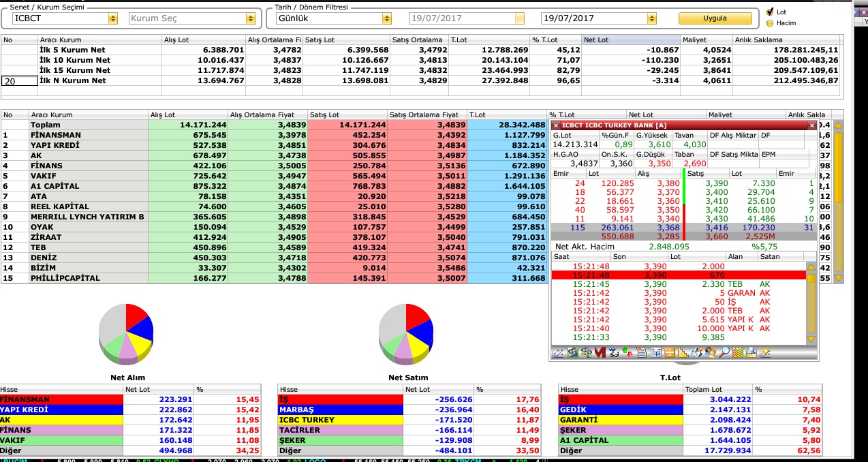This screenshot has width=868, height=462.
Task: Click the N value field showing 20
Action: [19, 80]
